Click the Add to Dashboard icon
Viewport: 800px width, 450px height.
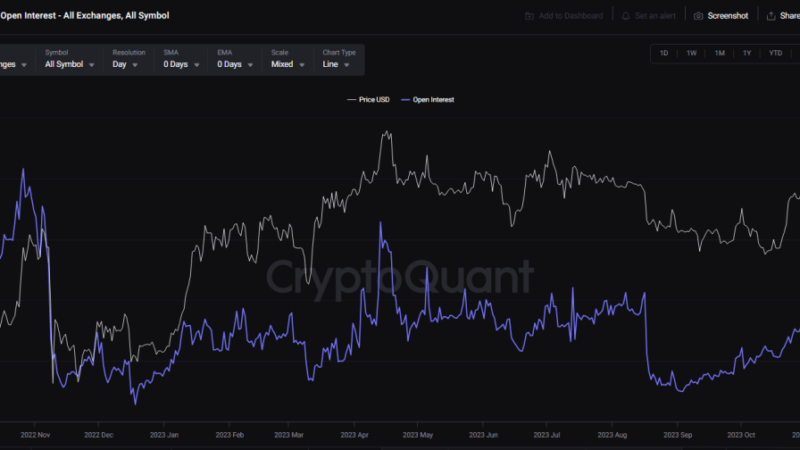[529, 16]
